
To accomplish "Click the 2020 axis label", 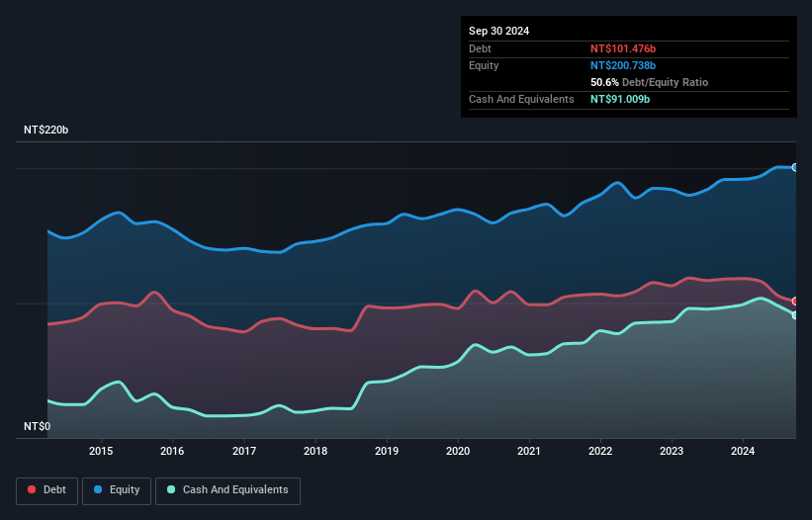I will click(458, 451).
